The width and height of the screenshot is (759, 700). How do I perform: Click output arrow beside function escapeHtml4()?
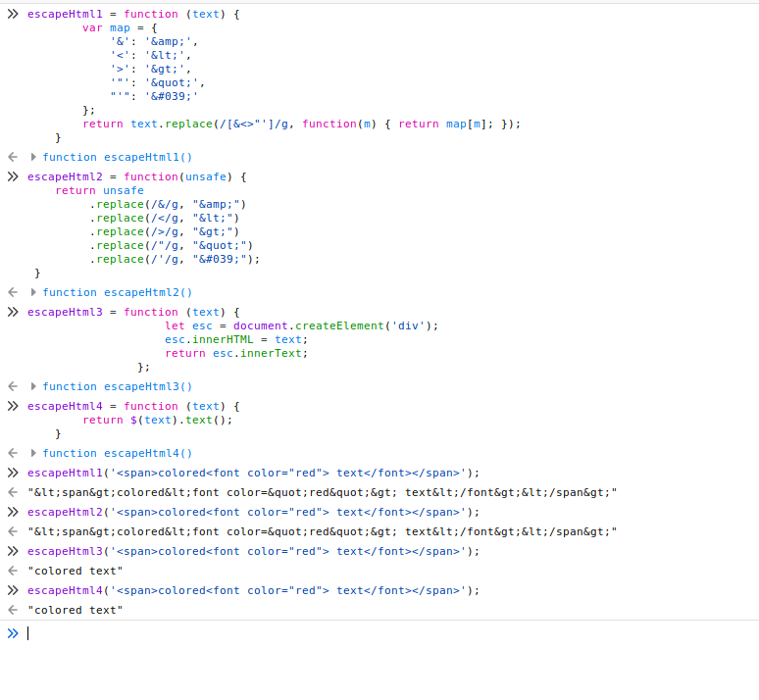(x=13, y=453)
